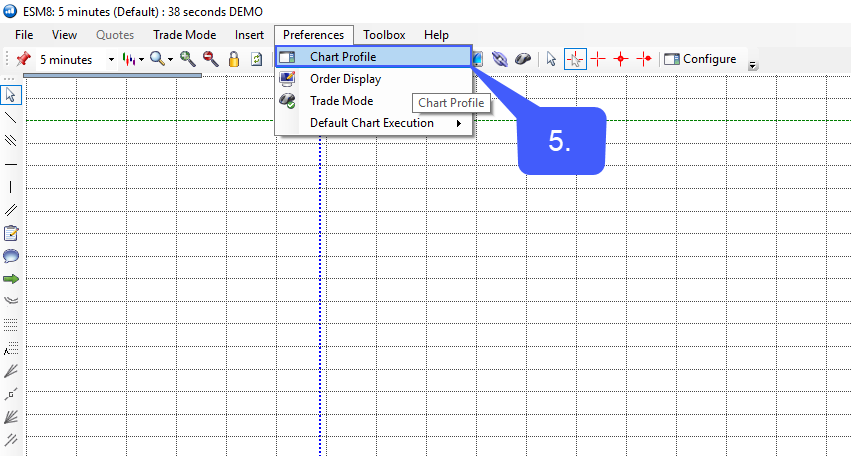Click the horizontal scrollbar thumb under the toolbar
Image resolution: width=851 pixels, height=456 pixels.
112,75
